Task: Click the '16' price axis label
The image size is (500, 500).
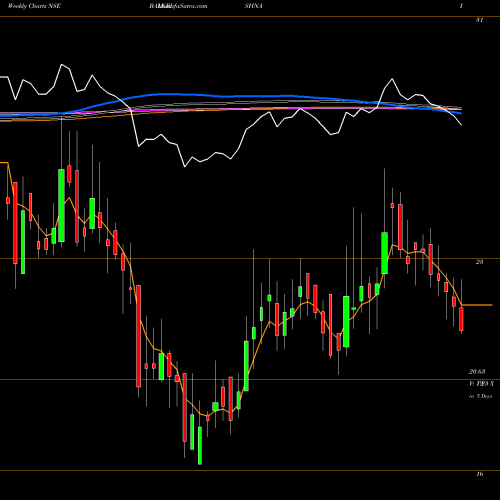Action: 479,474
